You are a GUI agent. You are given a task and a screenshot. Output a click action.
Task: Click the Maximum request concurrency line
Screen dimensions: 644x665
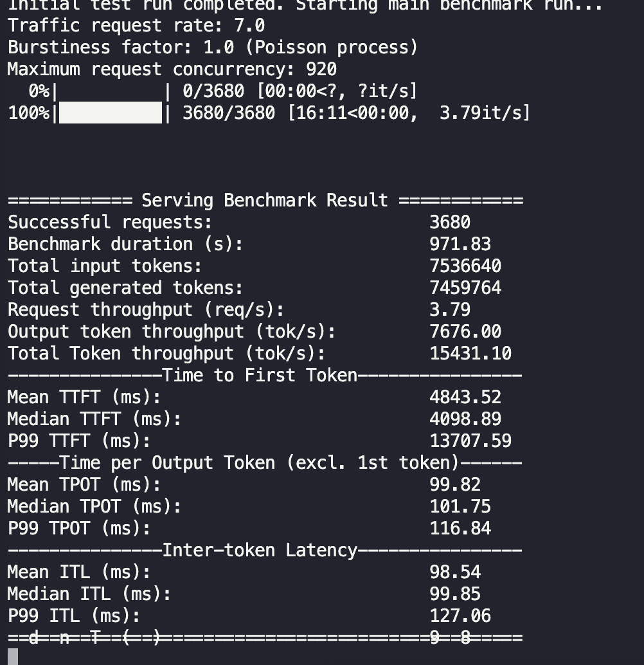(172, 69)
